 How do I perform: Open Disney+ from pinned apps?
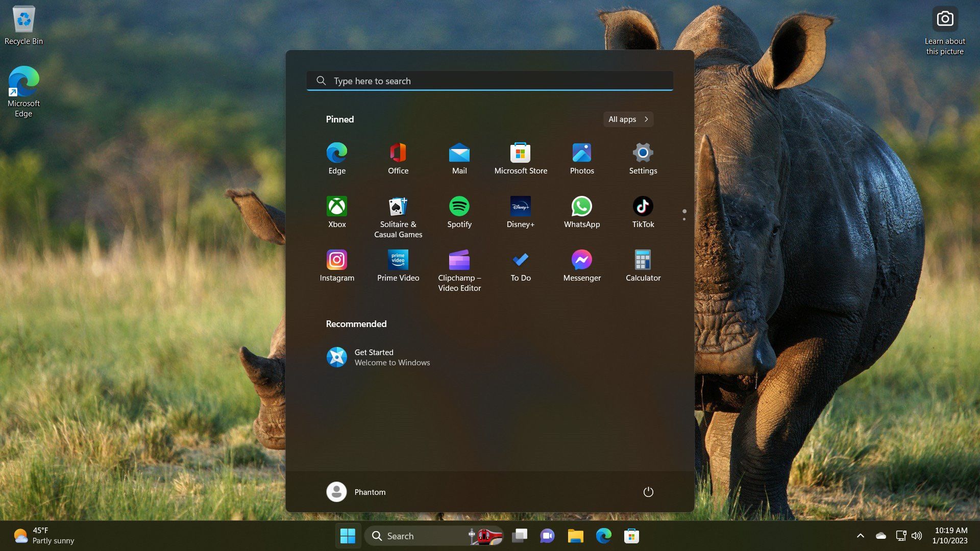pos(520,207)
